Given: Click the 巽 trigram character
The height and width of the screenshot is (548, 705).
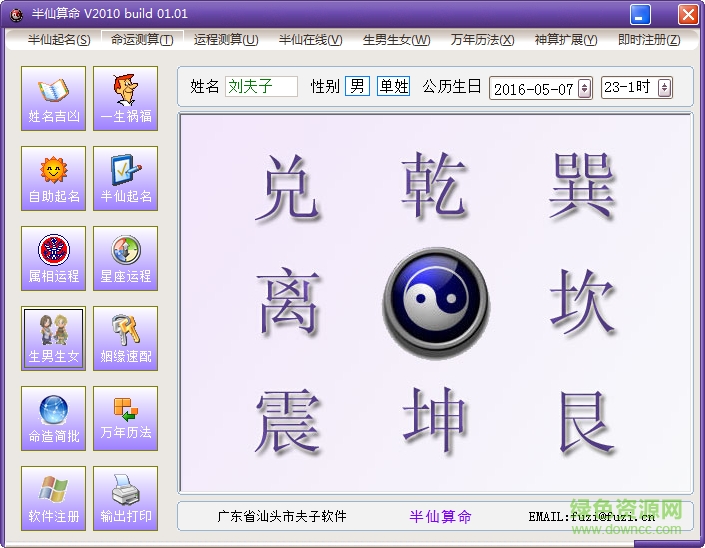Looking at the screenshot, I should [x=582, y=185].
